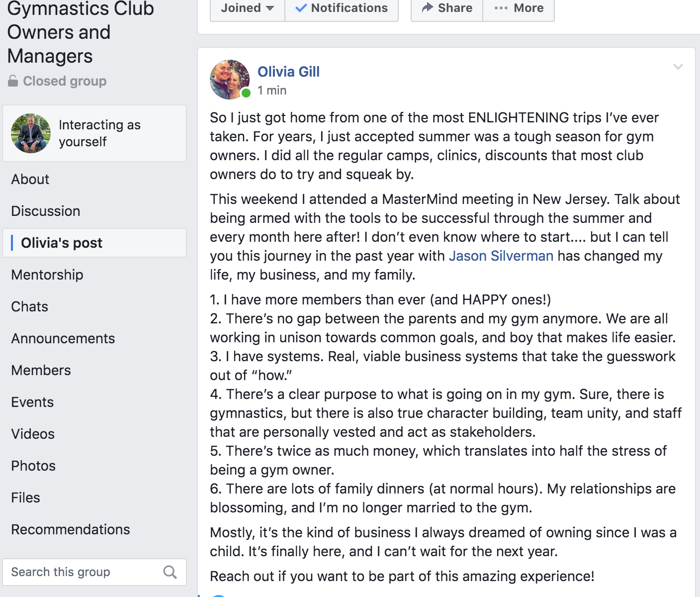Follow the Jason Silverman tagged link
Image resolution: width=700 pixels, height=597 pixels.
point(501,256)
